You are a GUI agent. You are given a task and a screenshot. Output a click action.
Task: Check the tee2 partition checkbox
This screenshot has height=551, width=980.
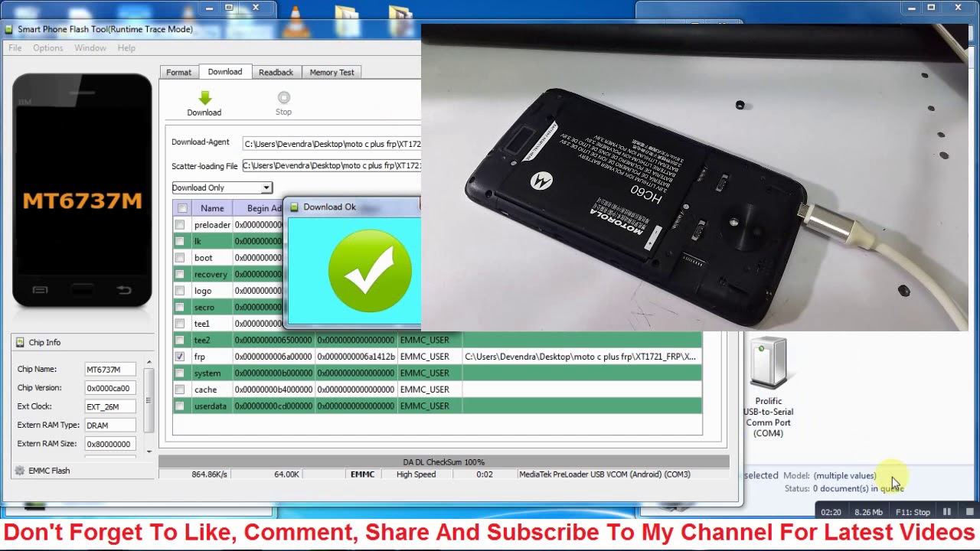[180, 340]
